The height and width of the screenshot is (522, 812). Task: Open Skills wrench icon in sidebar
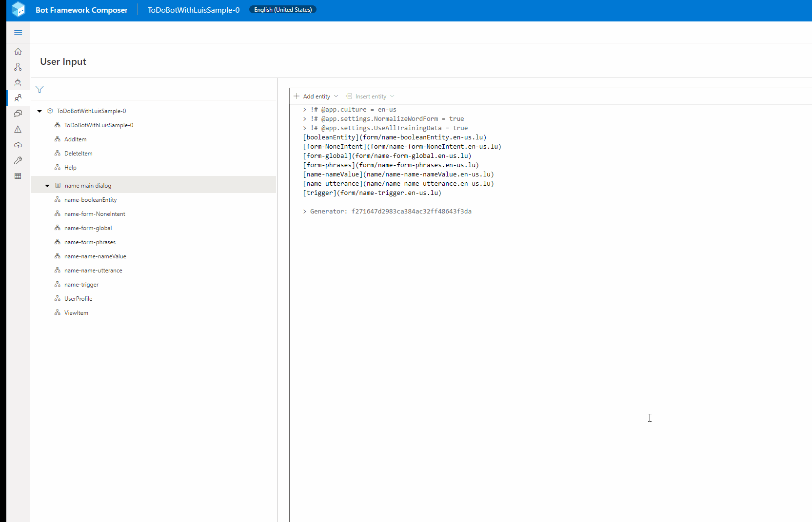click(x=18, y=160)
